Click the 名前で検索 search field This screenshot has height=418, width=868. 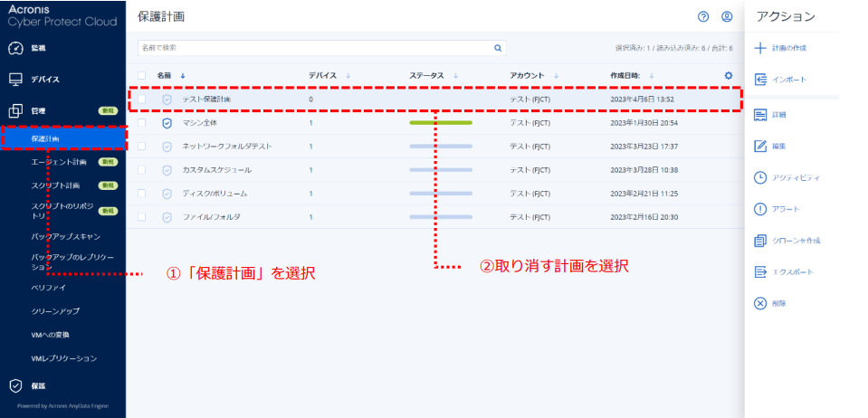pos(312,48)
